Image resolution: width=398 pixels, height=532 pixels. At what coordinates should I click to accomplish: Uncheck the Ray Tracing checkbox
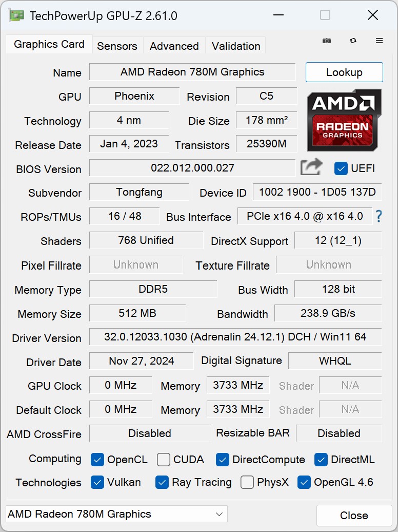coord(162,482)
